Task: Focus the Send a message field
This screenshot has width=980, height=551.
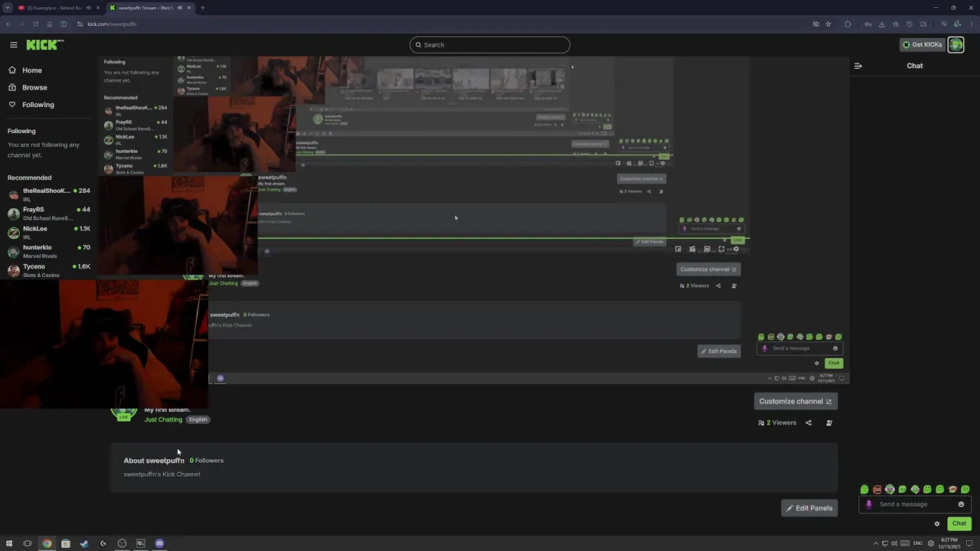Action: (916, 504)
